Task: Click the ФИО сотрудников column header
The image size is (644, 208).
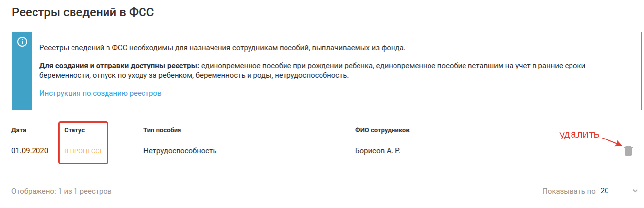Action: click(382, 131)
